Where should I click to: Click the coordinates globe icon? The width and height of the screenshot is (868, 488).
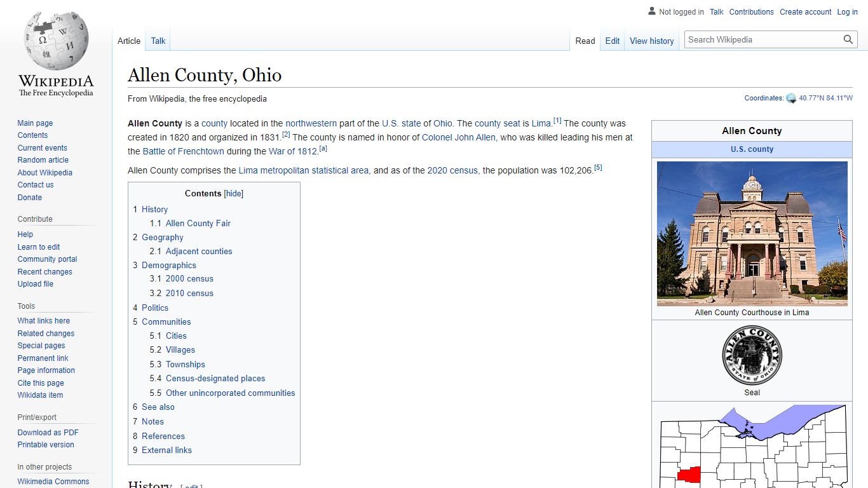point(791,98)
